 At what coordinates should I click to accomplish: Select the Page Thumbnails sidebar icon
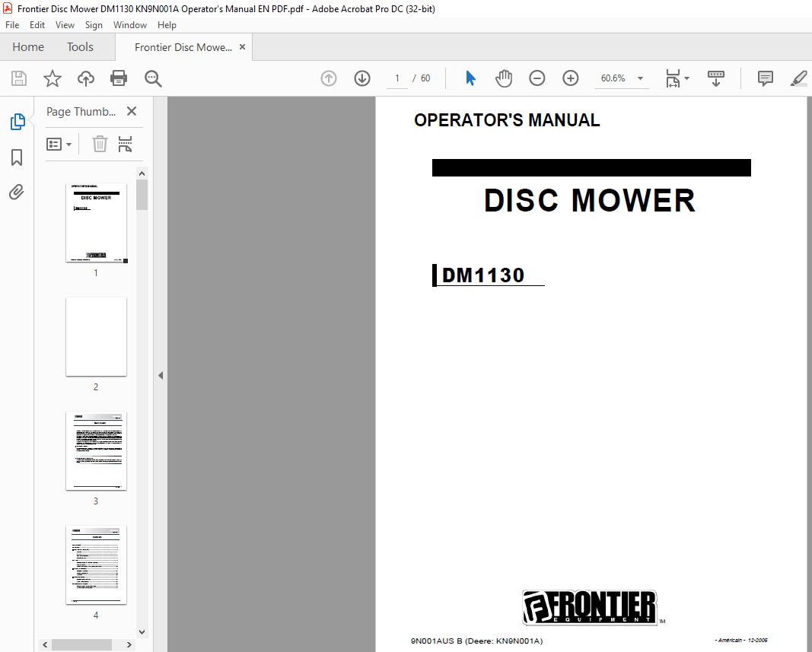pos(17,122)
